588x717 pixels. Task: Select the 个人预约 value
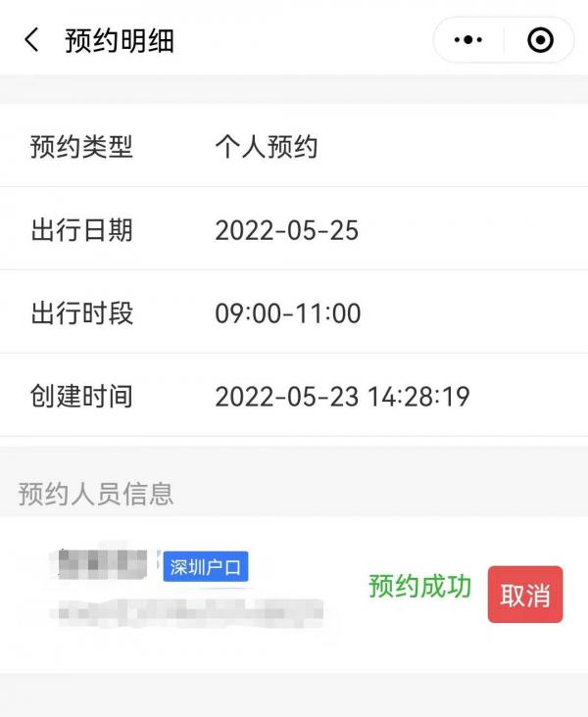[x=267, y=147]
